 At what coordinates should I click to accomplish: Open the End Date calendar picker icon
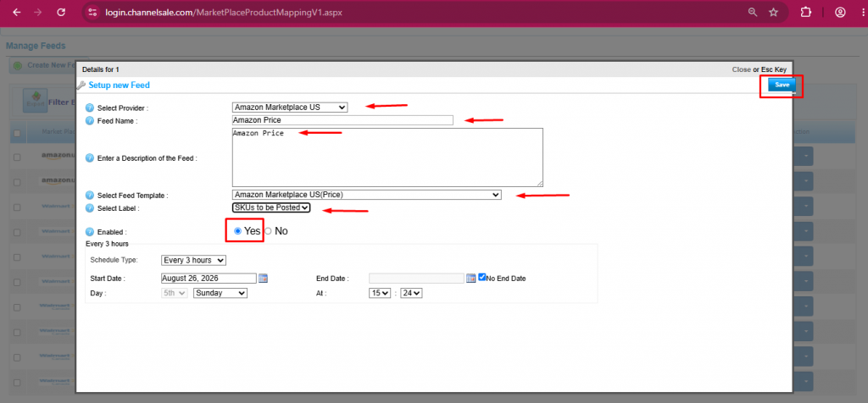click(471, 278)
